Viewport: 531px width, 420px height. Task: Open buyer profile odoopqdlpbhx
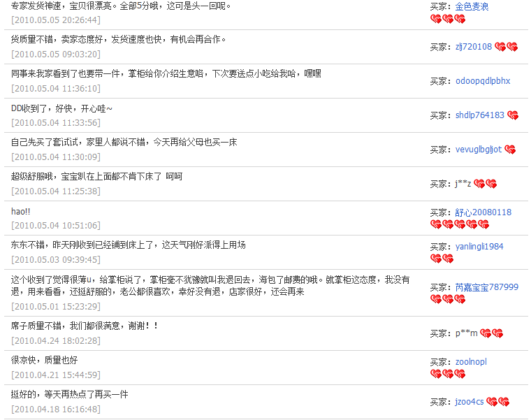coord(483,81)
